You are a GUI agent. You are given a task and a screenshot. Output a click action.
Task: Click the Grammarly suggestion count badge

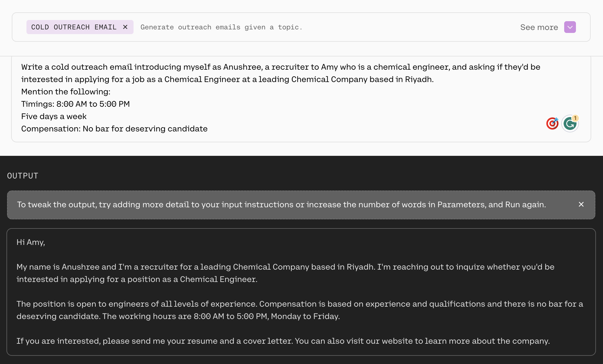coord(575,118)
